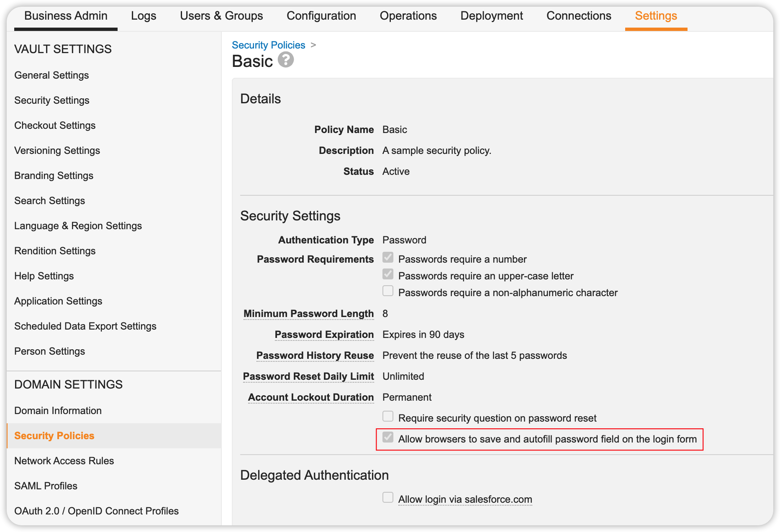The image size is (780, 532).
Task: Open Scheduled Data Export Settings
Action: tap(85, 326)
